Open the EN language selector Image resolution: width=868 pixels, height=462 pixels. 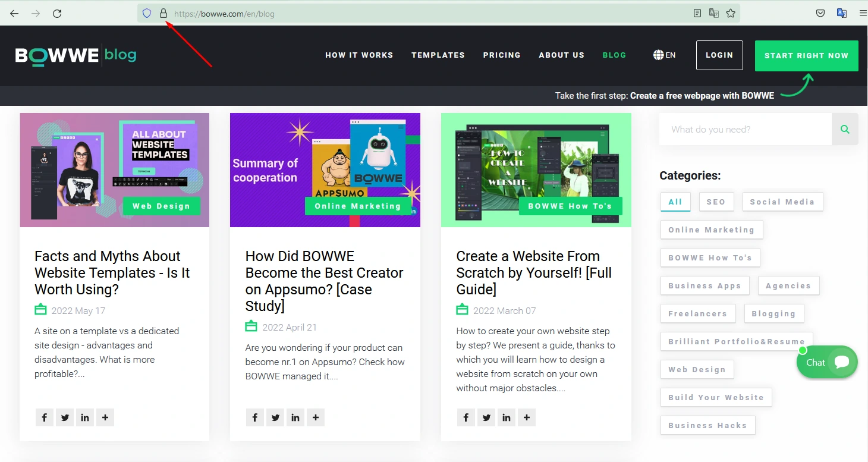pos(664,55)
